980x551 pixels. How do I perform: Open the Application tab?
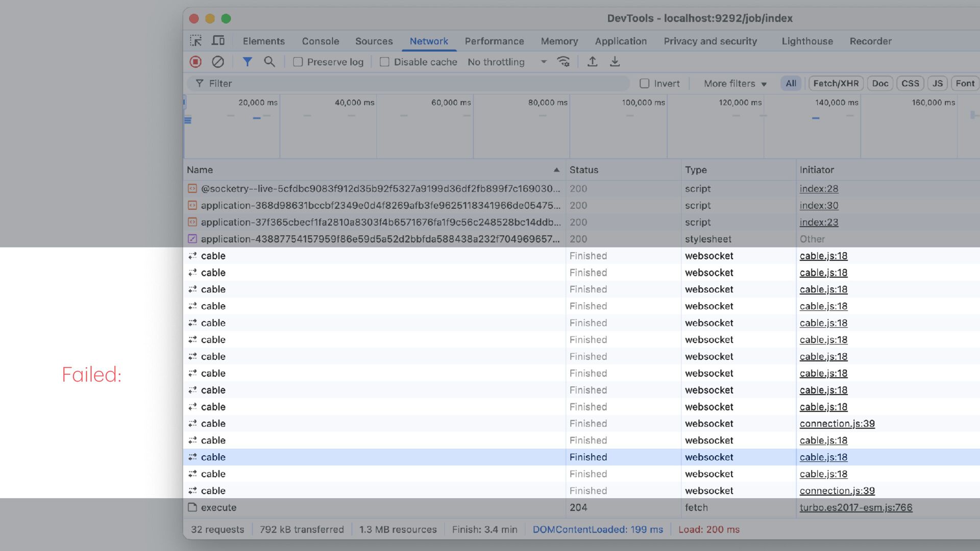pos(621,41)
